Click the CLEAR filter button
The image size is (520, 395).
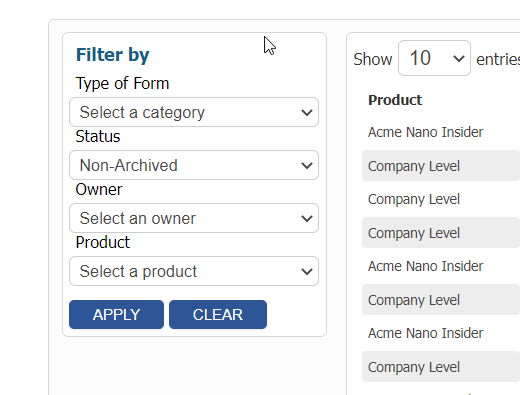(x=218, y=314)
